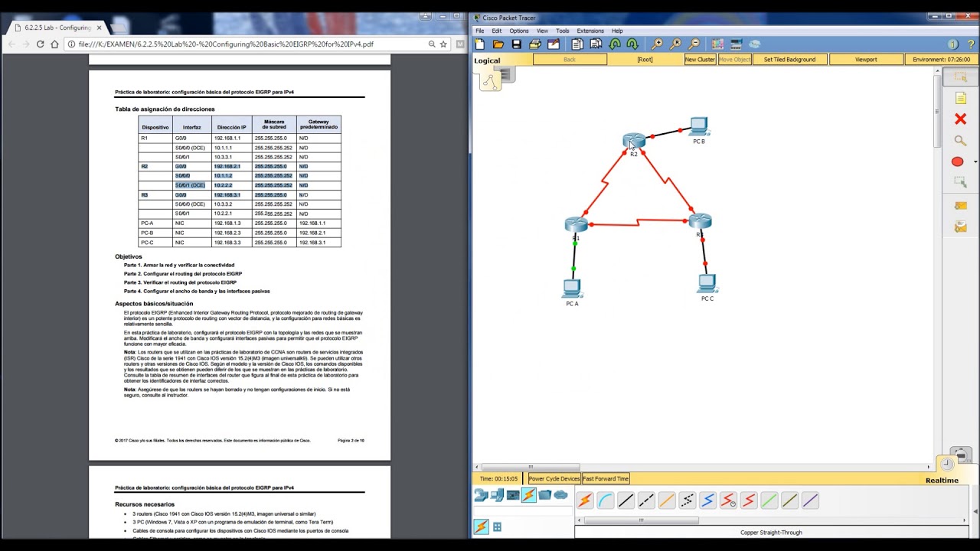980x551 pixels.
Task: Select PC A in the workspace
Action: tap(572, 289)
